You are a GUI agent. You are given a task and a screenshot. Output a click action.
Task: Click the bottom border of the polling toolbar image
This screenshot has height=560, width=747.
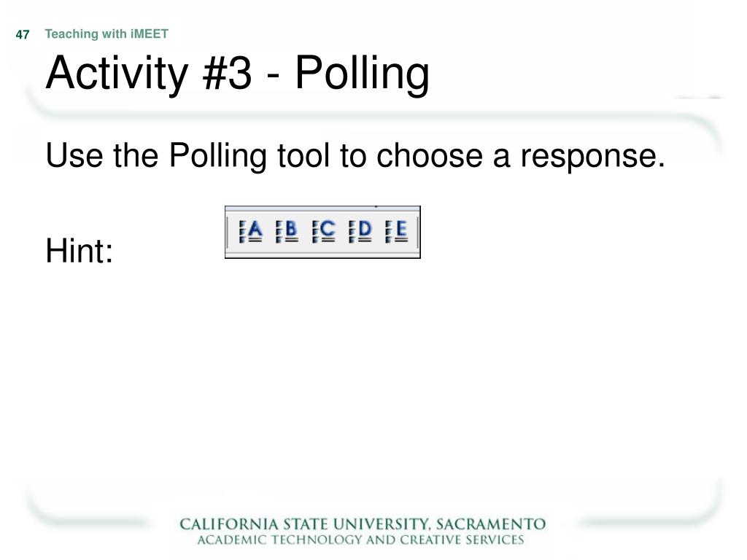coord(322,257)
